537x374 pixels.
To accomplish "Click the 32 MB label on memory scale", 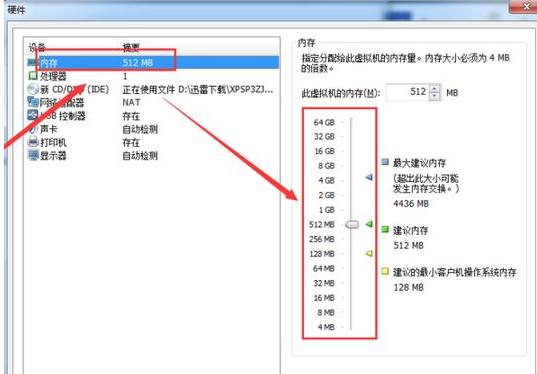I will tap(324, 283).
